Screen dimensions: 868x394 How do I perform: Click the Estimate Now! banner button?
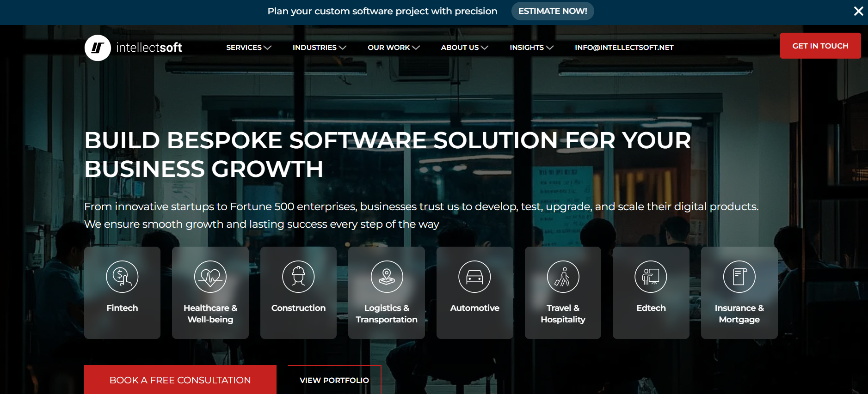tap(553, 11)
